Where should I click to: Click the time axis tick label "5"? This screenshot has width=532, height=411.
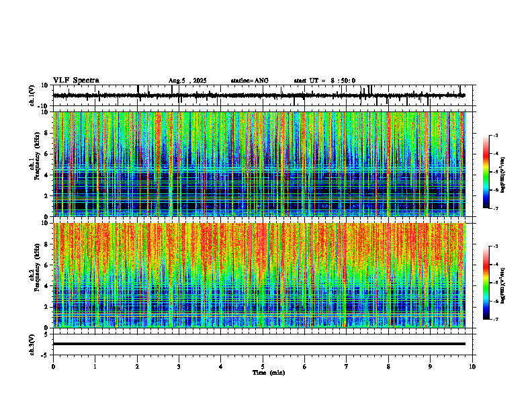tap(263, 367)
